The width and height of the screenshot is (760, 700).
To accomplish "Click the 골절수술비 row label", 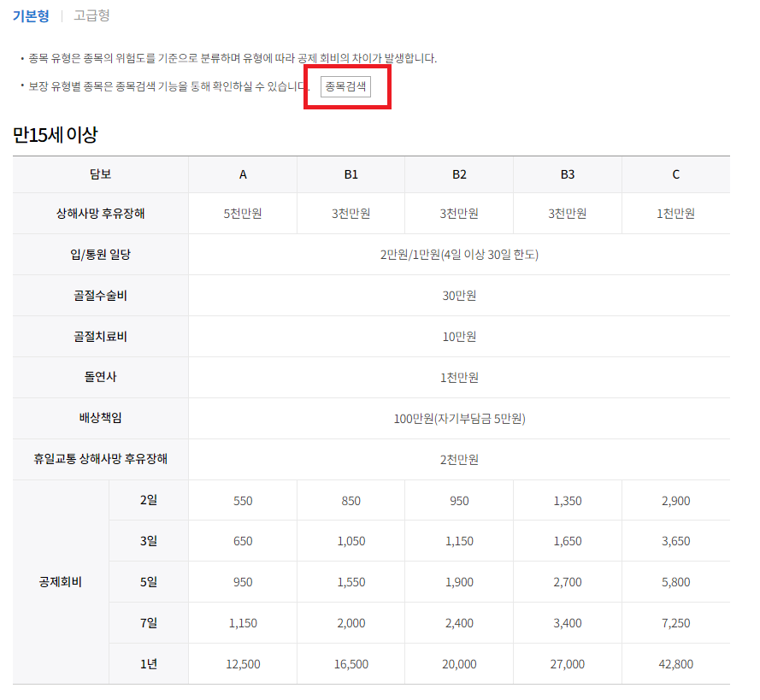I will (100, 296).
